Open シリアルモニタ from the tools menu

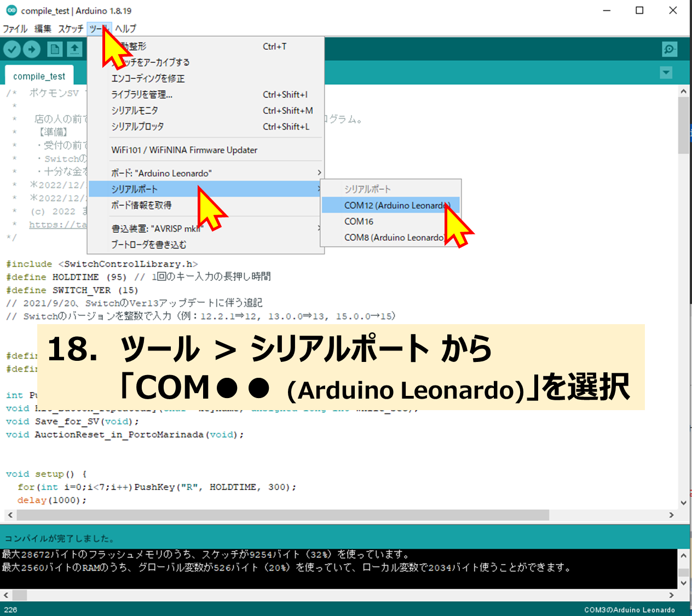pos(206,111)
